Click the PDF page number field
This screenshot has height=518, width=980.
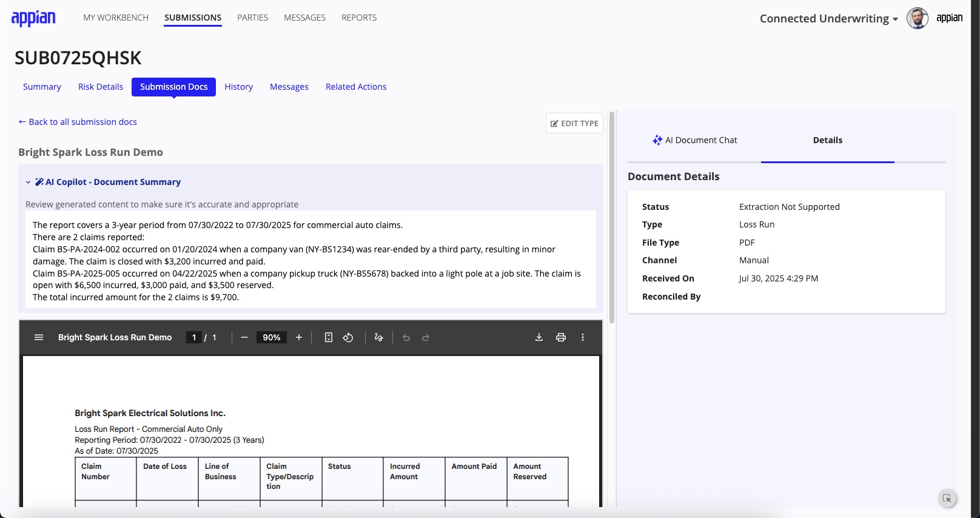tap(194, 337)
